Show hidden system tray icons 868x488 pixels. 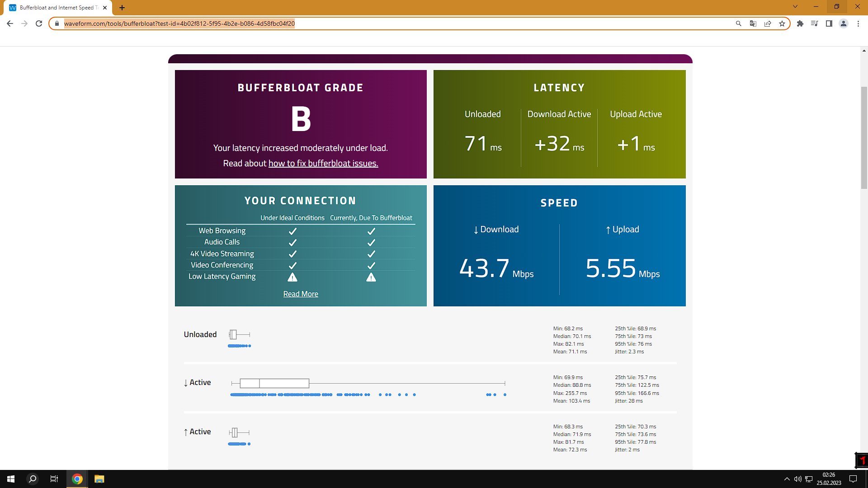[787, 479]
